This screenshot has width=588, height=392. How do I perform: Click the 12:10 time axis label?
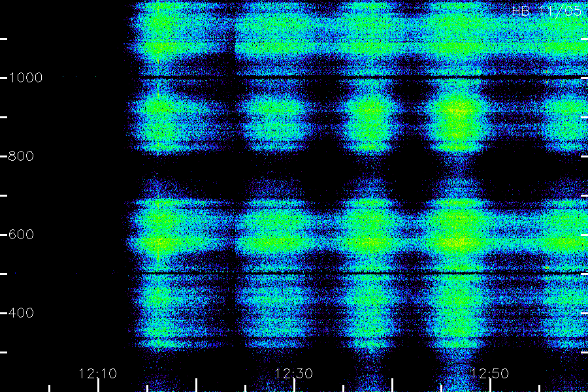point(98,374)
